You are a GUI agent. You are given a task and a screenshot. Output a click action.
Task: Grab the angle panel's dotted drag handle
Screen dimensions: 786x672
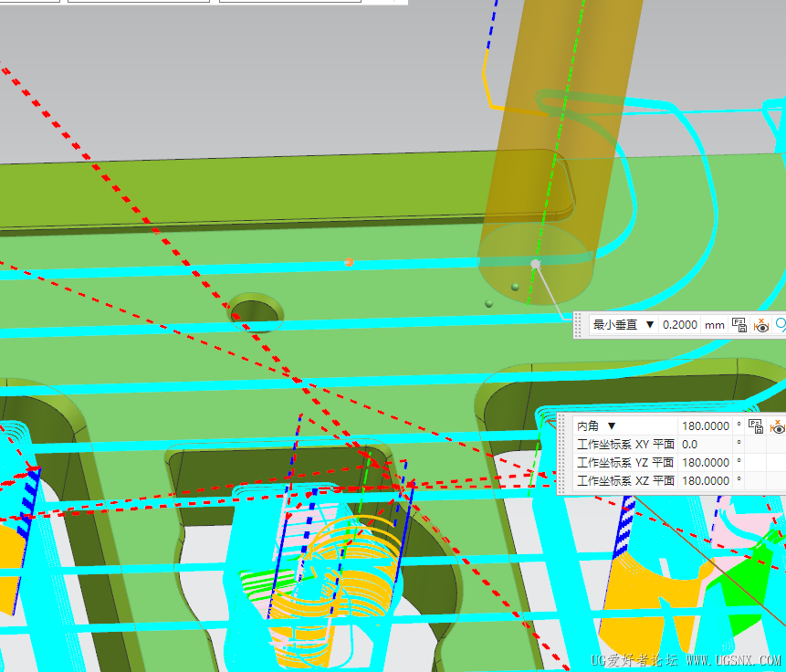click(563, 454)
